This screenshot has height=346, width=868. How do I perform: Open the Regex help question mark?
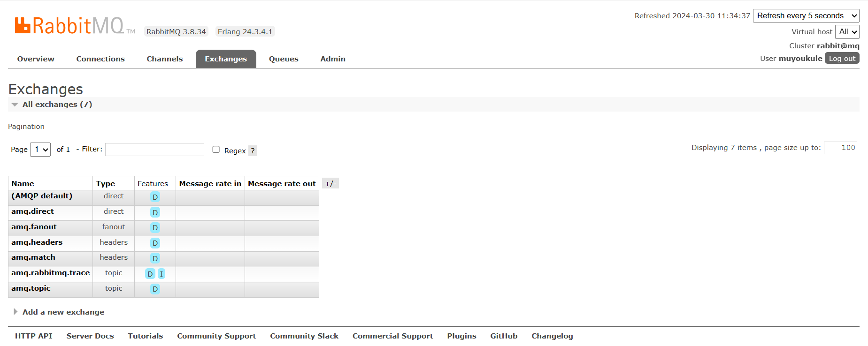click(253, 150)
